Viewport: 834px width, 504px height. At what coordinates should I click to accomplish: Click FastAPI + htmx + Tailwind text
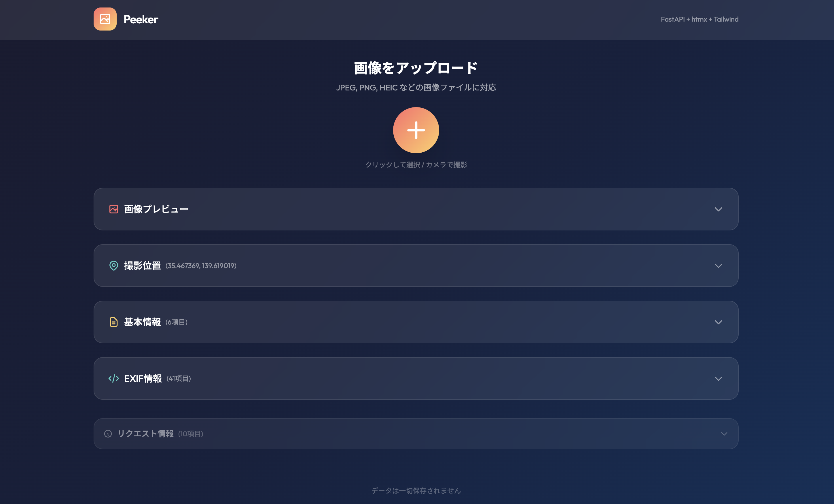699,19
